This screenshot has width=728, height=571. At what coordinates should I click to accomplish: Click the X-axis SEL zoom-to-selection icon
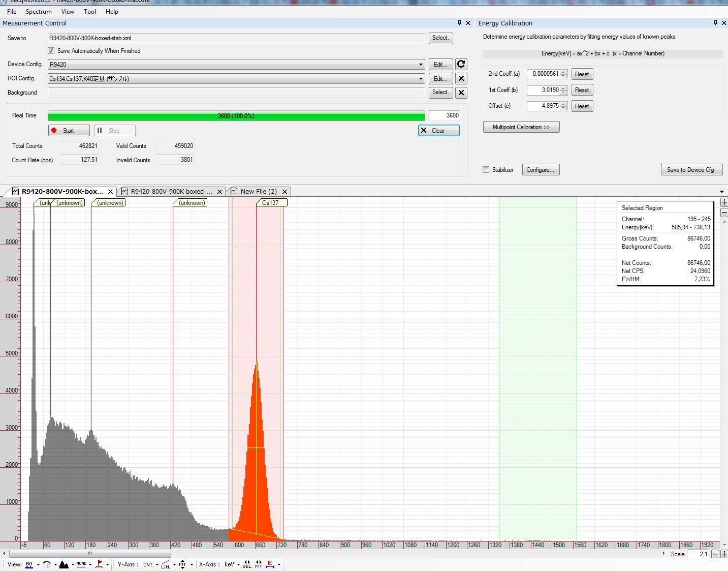[247, 564]
